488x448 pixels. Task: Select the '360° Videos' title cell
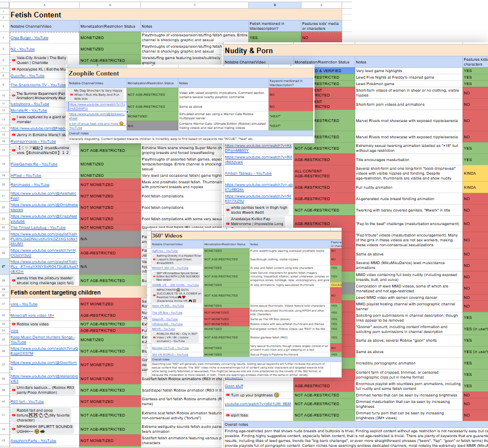point(246,236)
